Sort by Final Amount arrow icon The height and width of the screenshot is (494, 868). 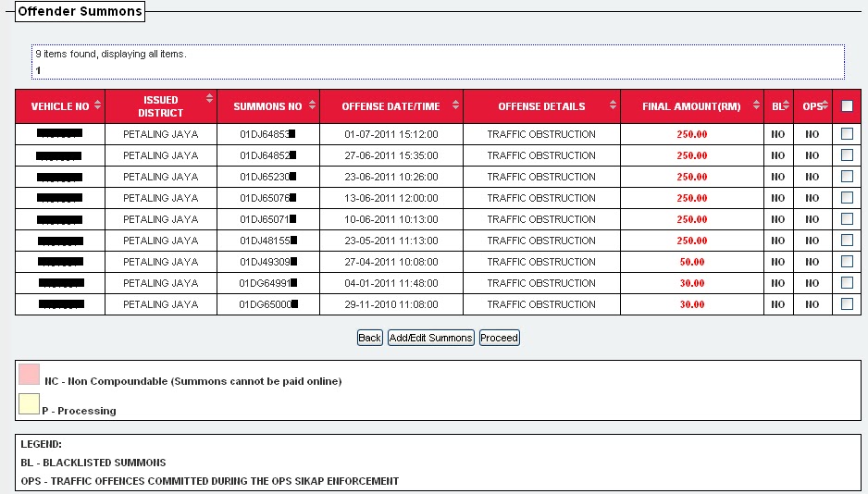point(756,105)
